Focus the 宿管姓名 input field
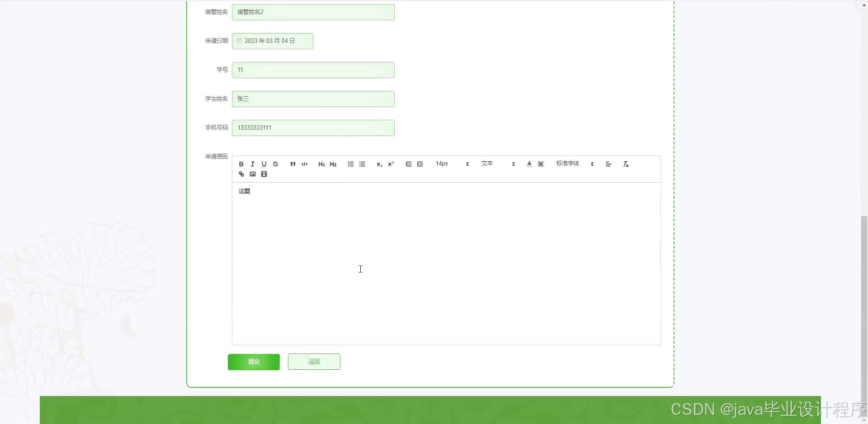Screen dimensions: 868x424 tap(313, 12)
